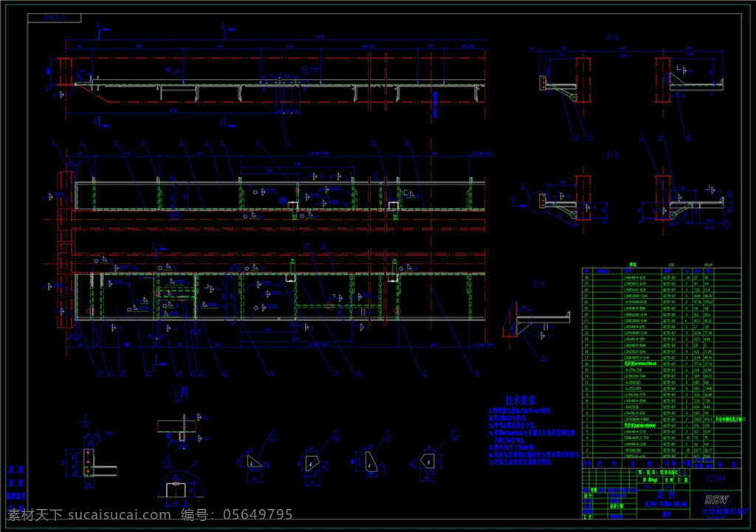Viewport: 756px width, 532px height.
Task: Click the 技术要求 heading in the drawing
Action: [x=520, y=400]
